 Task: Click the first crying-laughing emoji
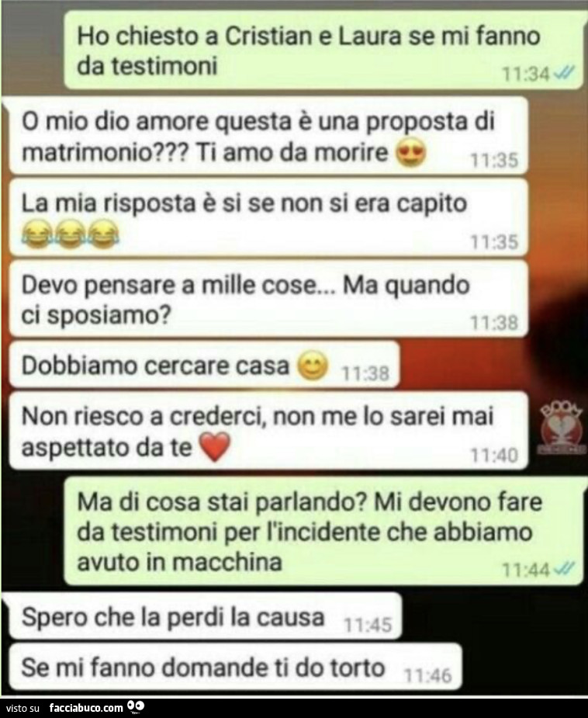37,234
